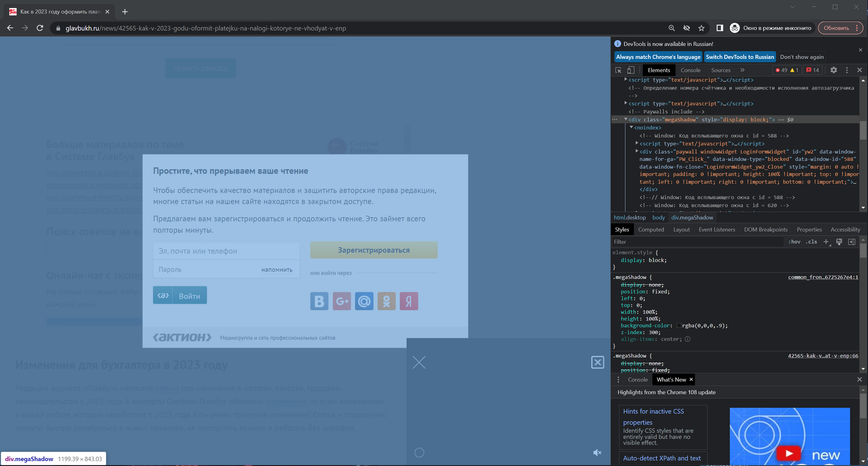Log in via VKontakte icon
Image resolution: width=868 pixels, height=466 pixels.
pyautogui.click(x=319, y=301)
